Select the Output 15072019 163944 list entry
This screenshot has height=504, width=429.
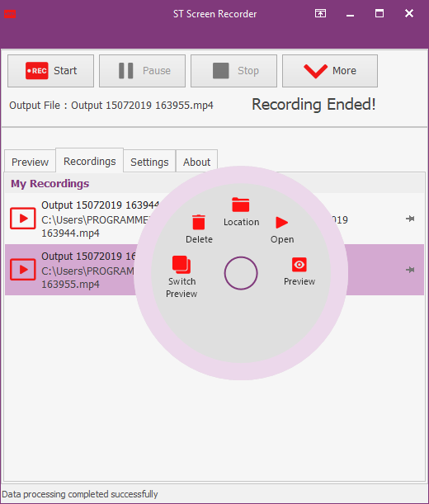coord(214,219)
